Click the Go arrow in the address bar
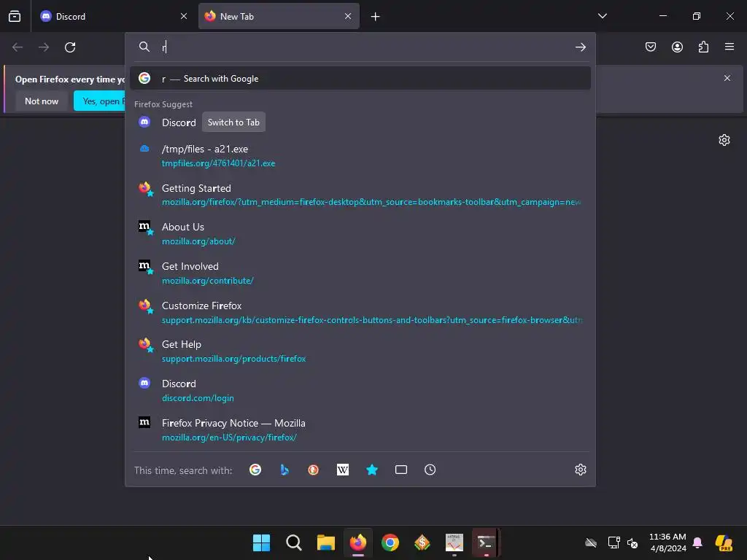This screenshot has height=560, width=747. [580, 47]
